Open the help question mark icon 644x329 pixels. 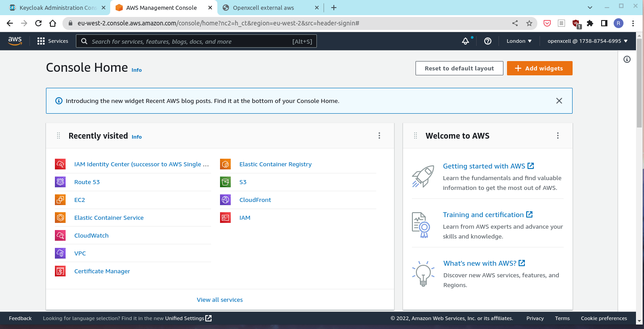click(x=488, y=41)
